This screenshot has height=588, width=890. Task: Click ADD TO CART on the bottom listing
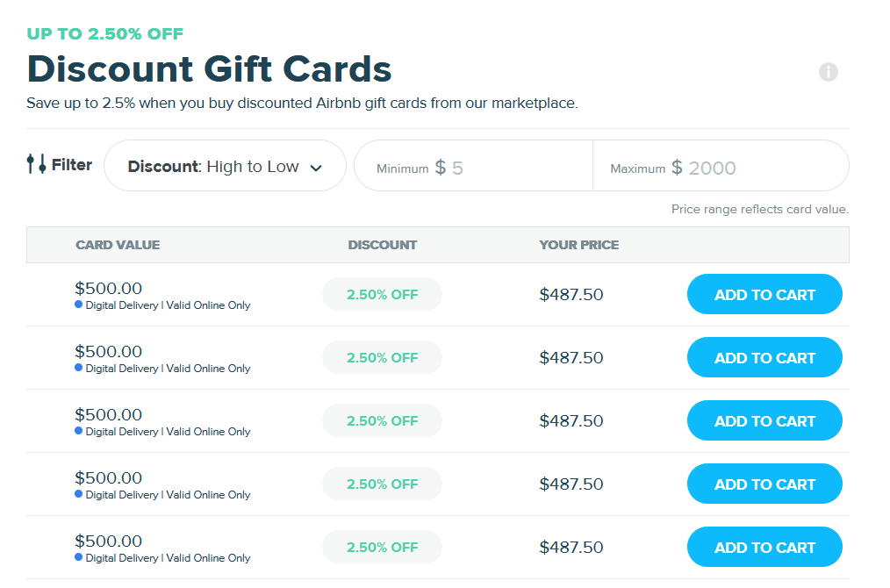(x=764, y=547)
